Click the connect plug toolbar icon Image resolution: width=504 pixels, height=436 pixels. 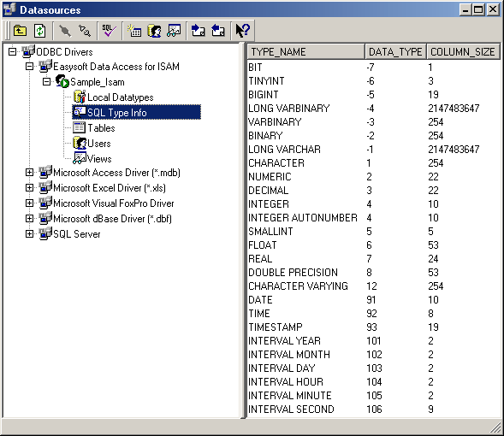(65, 31)
